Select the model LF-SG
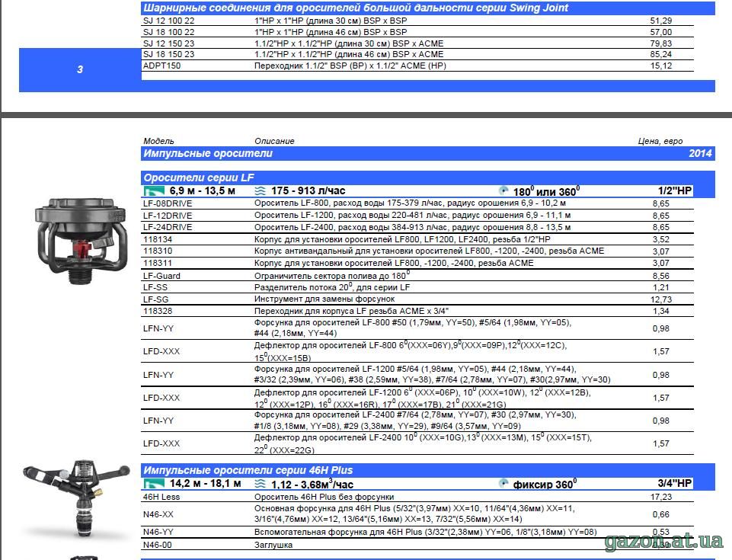Viewport: 732px width, 560px height. [x=155, y=300]
